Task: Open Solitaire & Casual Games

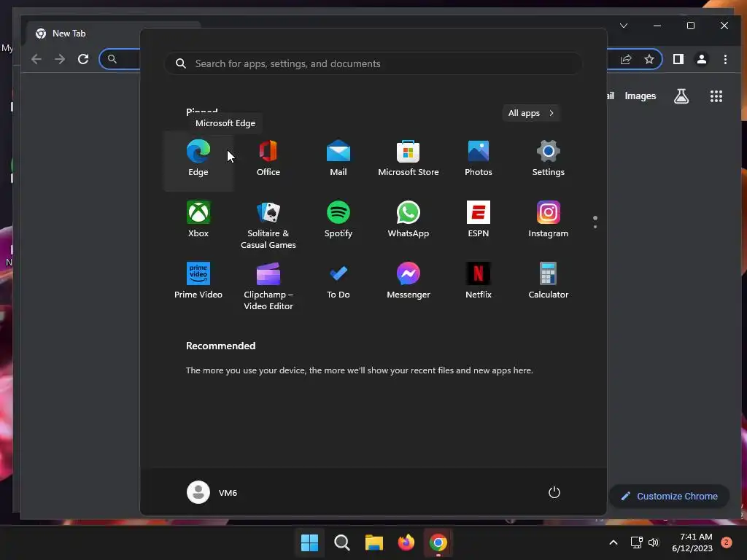Action: [x=268, y=225]
